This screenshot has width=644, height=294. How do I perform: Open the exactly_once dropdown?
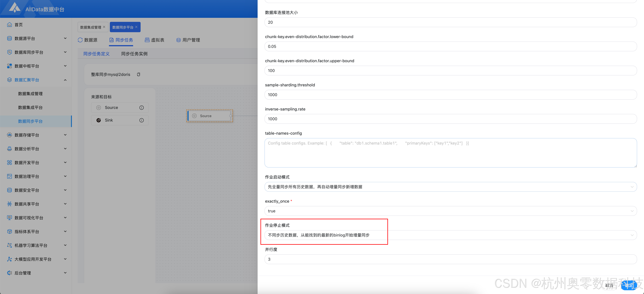[450, 211]
